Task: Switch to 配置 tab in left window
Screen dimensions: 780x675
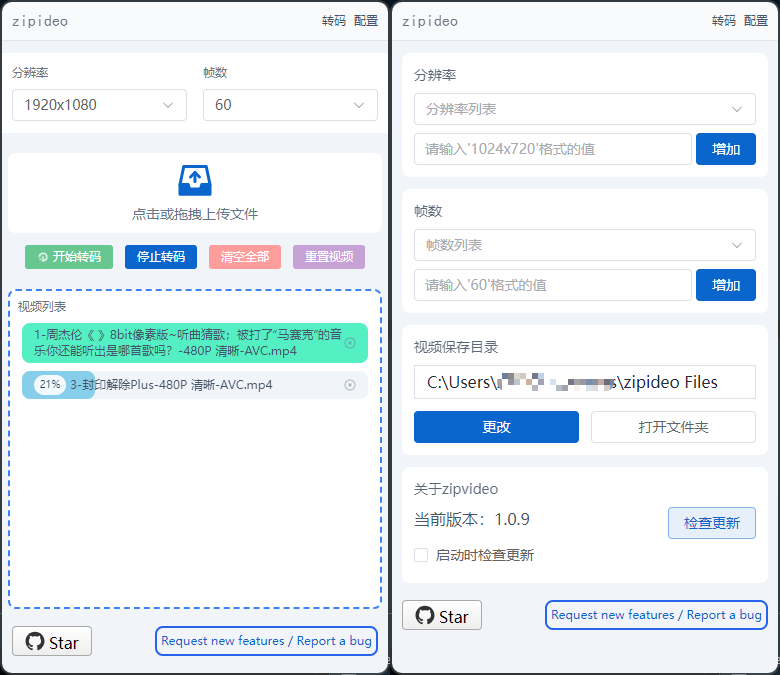Action: [x=366, y=21]
